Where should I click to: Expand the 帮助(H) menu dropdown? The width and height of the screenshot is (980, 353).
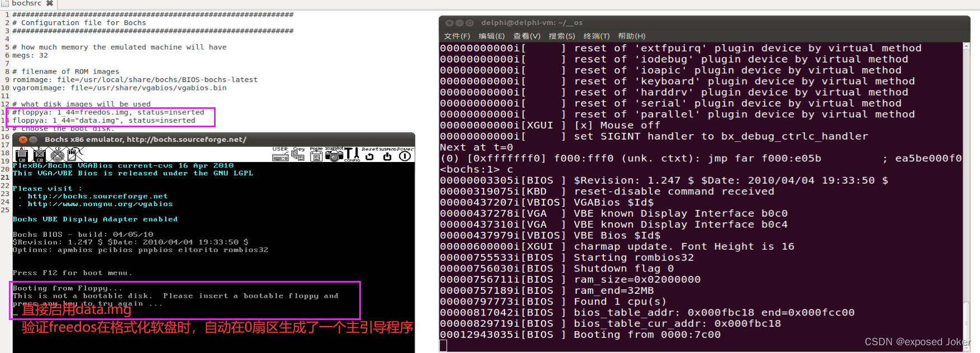coord(631,36)
